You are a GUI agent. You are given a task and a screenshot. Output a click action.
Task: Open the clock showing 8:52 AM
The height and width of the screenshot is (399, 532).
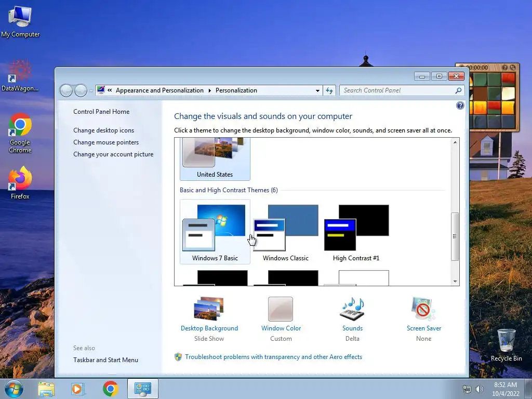(x=506, y=389)
